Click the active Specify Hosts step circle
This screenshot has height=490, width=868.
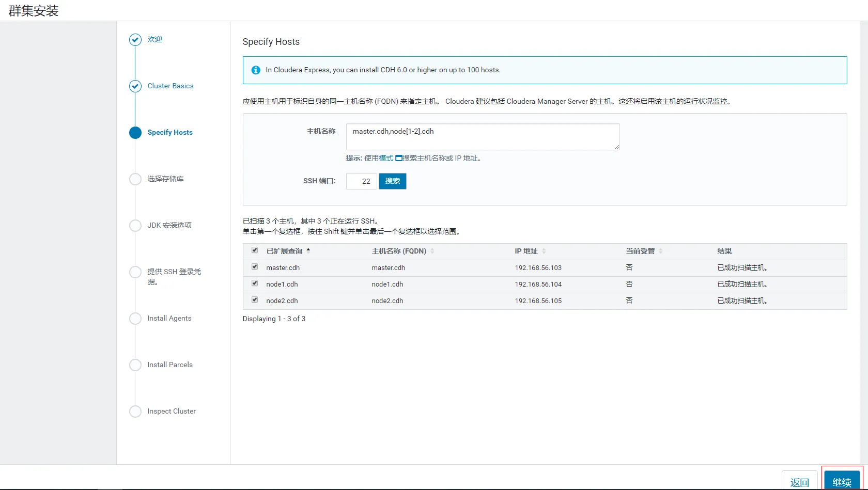click(x=135, y=133)
